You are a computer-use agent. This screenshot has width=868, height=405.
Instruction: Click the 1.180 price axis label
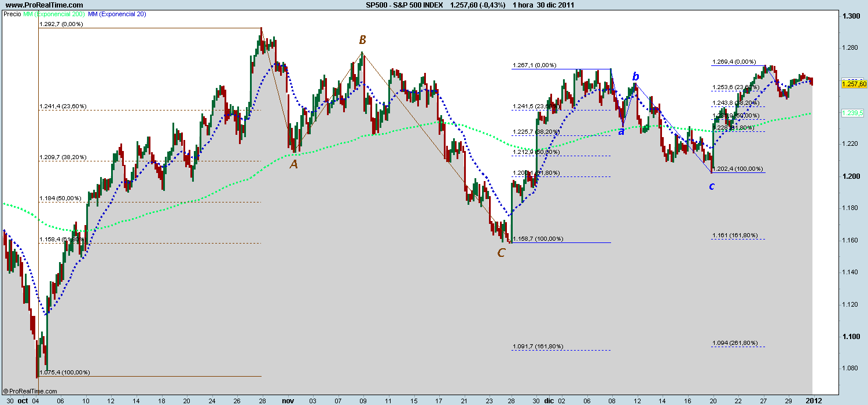click(x=850, y=208)
